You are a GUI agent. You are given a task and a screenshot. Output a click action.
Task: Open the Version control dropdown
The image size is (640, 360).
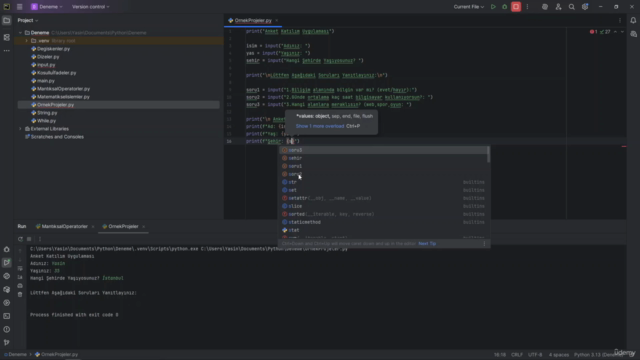click(x=91, y=7)
